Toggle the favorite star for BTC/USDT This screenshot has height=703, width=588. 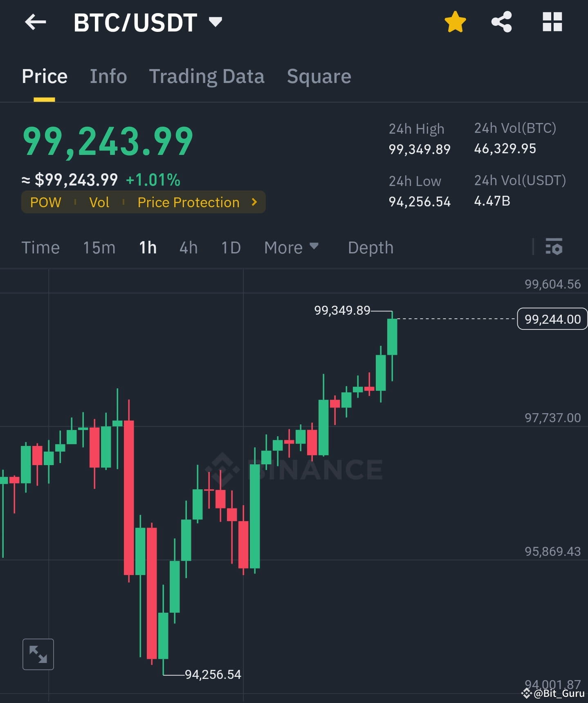[455, 22]
